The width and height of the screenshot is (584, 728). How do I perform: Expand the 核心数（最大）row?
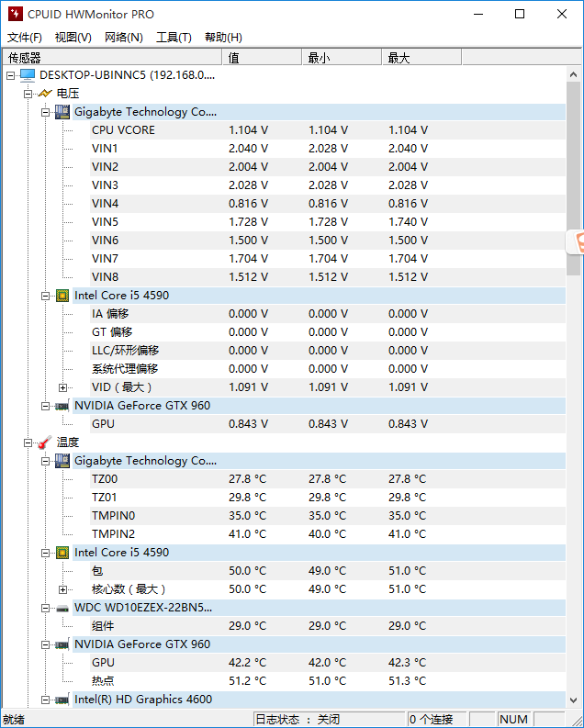click(x=62, y=589)
